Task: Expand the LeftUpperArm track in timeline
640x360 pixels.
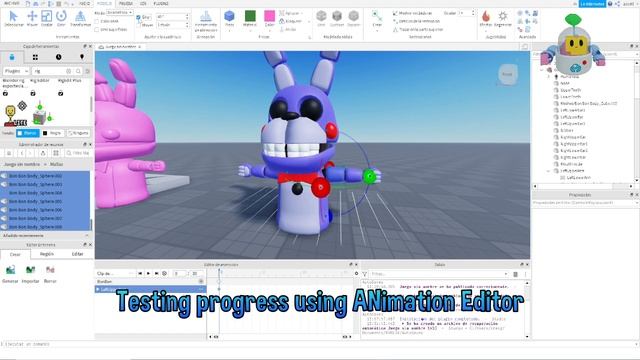Action: [98, 289]
